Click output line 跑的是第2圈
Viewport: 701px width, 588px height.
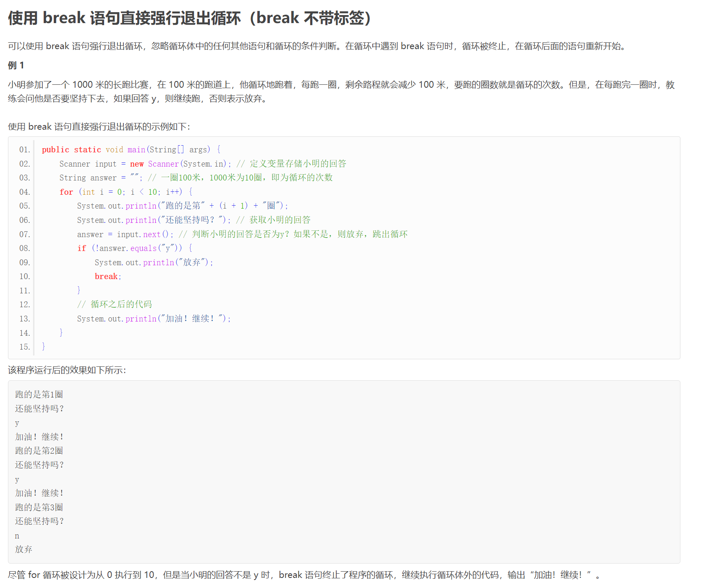click(39, 451)
